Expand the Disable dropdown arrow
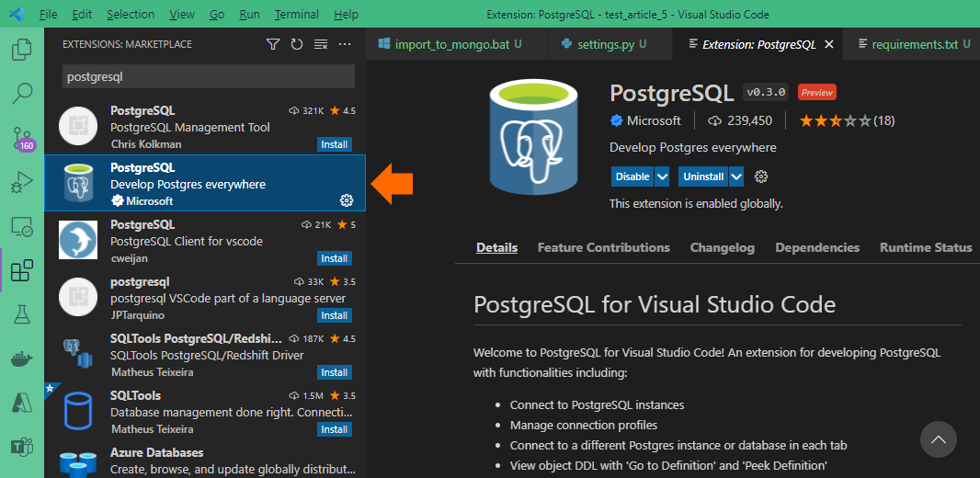The width and height of the screenshot is (980, 478). click(662, 176)
